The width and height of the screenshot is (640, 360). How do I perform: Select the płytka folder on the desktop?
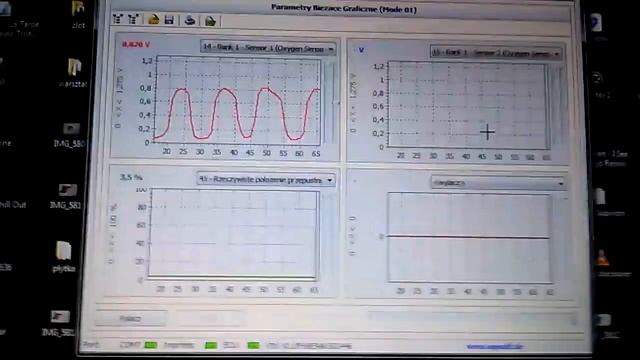tap(63, 256)
